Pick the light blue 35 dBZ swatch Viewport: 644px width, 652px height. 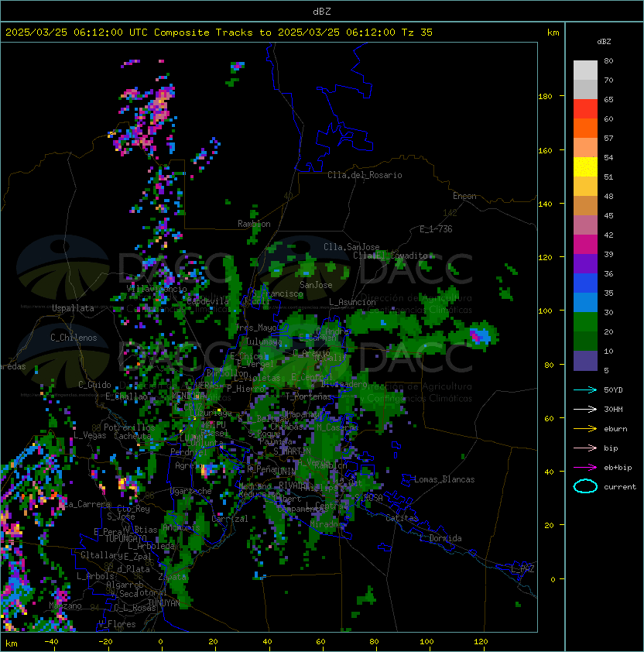(585, 302)
